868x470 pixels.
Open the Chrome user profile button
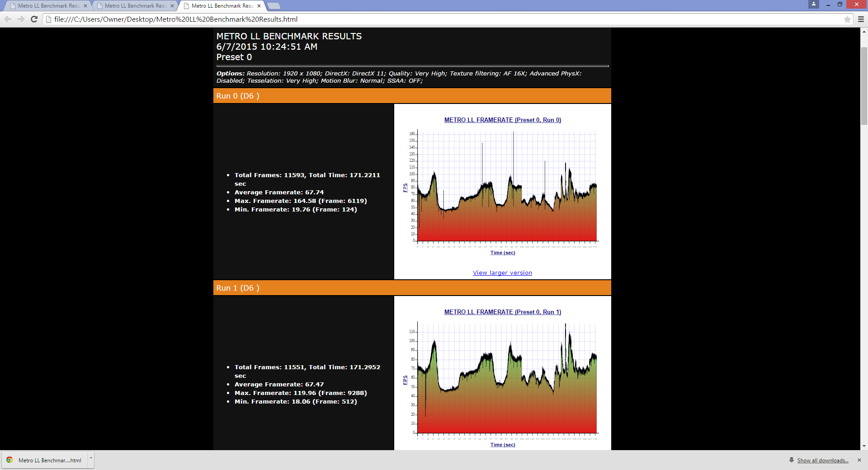click(814, 4)
